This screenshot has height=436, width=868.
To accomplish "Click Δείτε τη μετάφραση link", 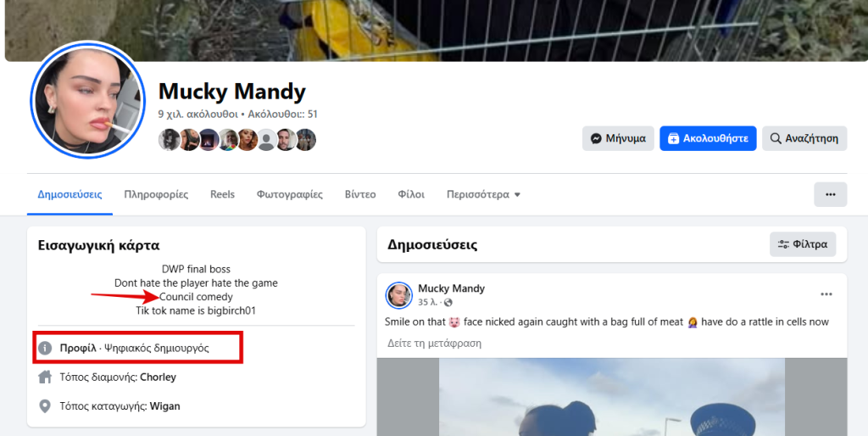I will point(435,343).
